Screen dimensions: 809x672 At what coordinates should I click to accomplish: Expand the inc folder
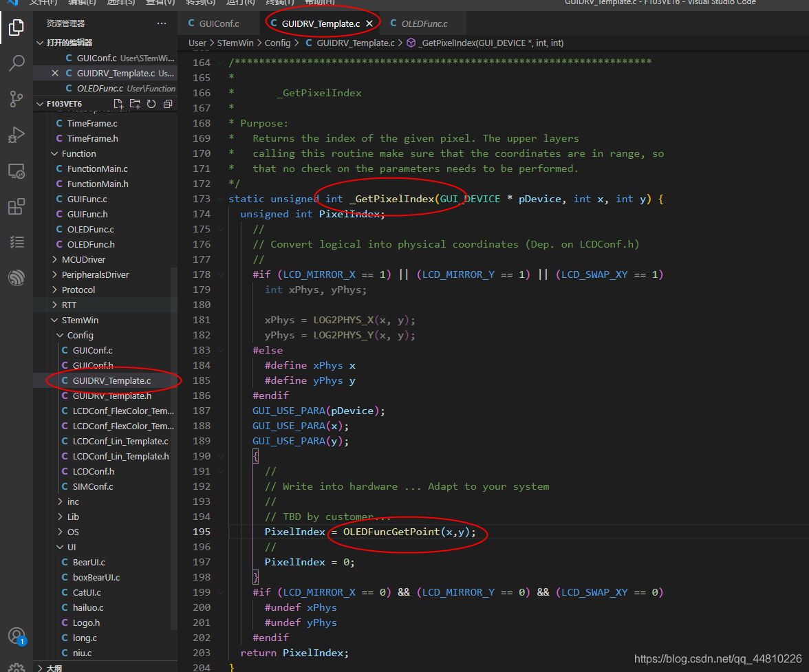point(60,502)
